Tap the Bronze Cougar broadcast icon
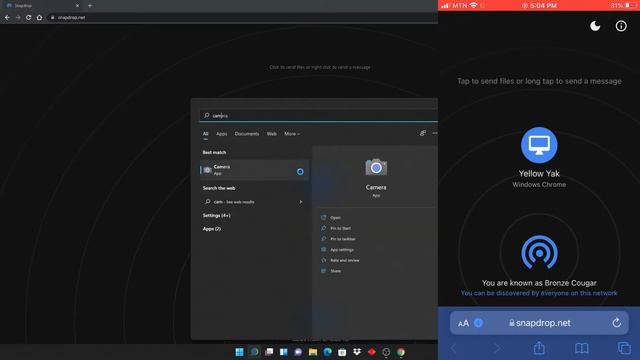 pos(539,252)
